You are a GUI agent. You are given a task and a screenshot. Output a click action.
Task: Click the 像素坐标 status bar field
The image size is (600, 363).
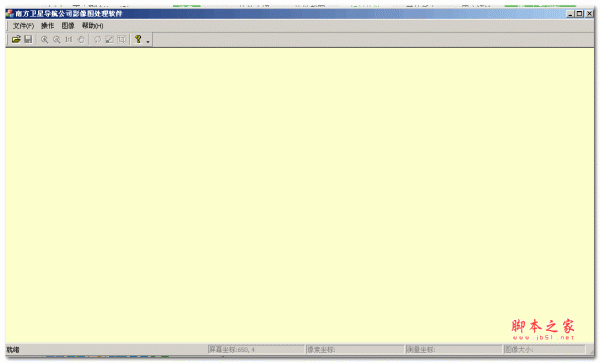tap(355, 350)
